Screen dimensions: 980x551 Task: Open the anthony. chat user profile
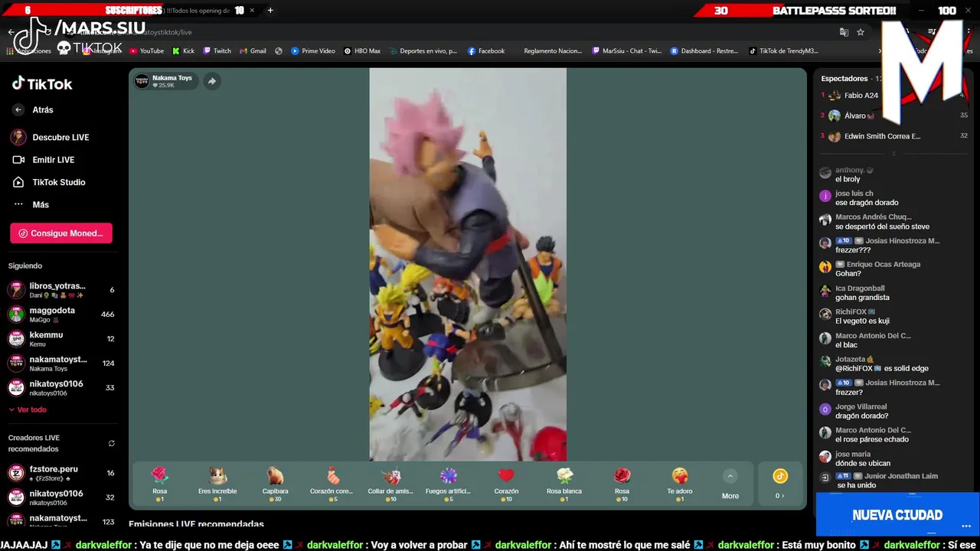(x=850, y=170)
